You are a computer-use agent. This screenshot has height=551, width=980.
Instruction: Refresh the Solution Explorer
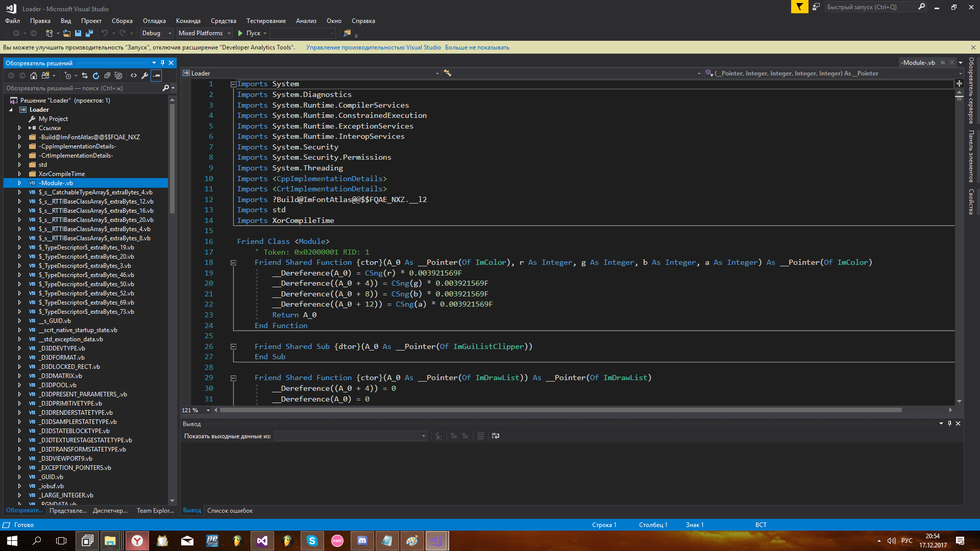coord(96,76)
